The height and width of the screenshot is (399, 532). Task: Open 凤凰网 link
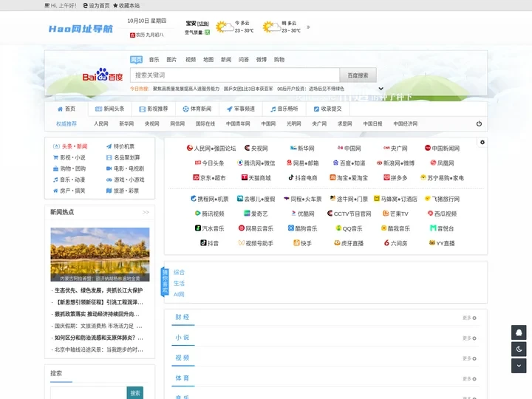(x=442, y=163)
